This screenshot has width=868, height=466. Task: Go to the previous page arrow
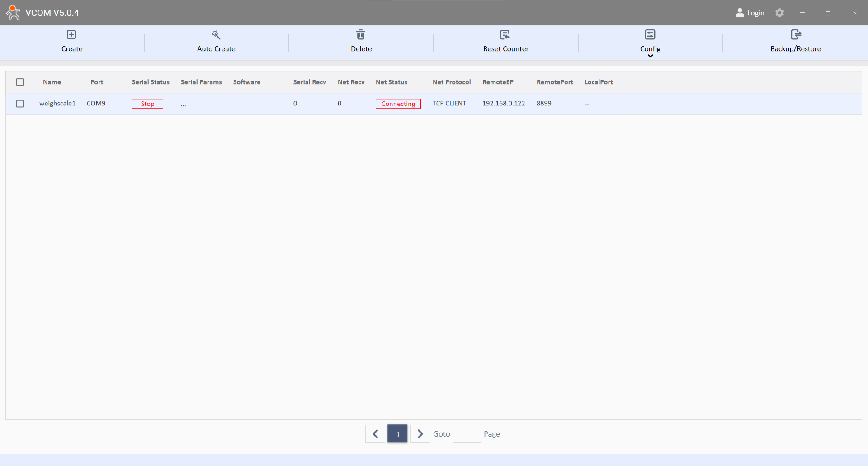[x=375, y=434]
